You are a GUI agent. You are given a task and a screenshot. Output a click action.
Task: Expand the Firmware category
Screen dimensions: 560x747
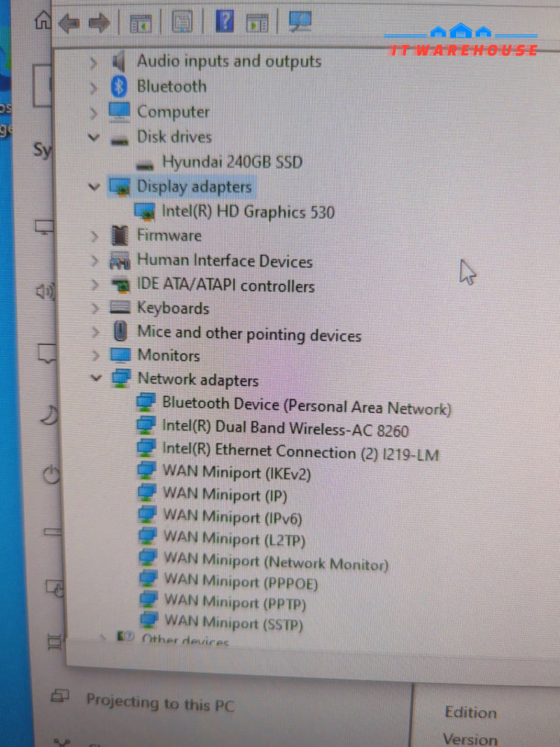pyautogui.click(x=93, y=236)
